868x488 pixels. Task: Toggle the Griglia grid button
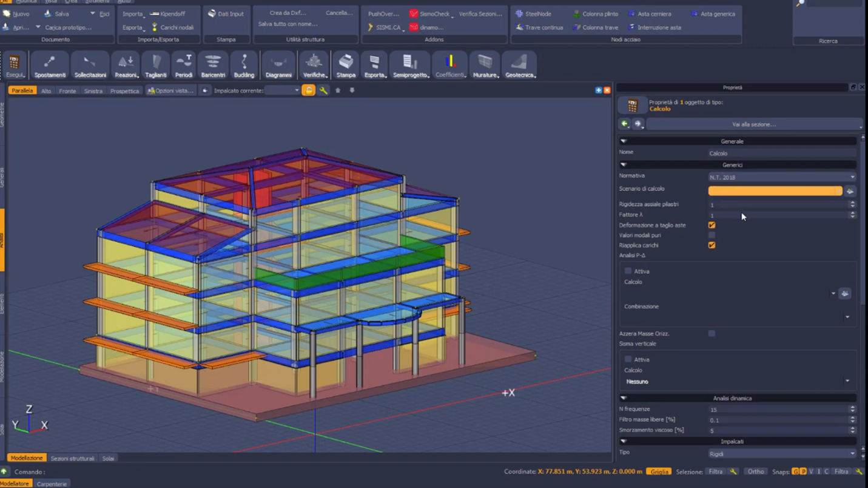(659, 472)
